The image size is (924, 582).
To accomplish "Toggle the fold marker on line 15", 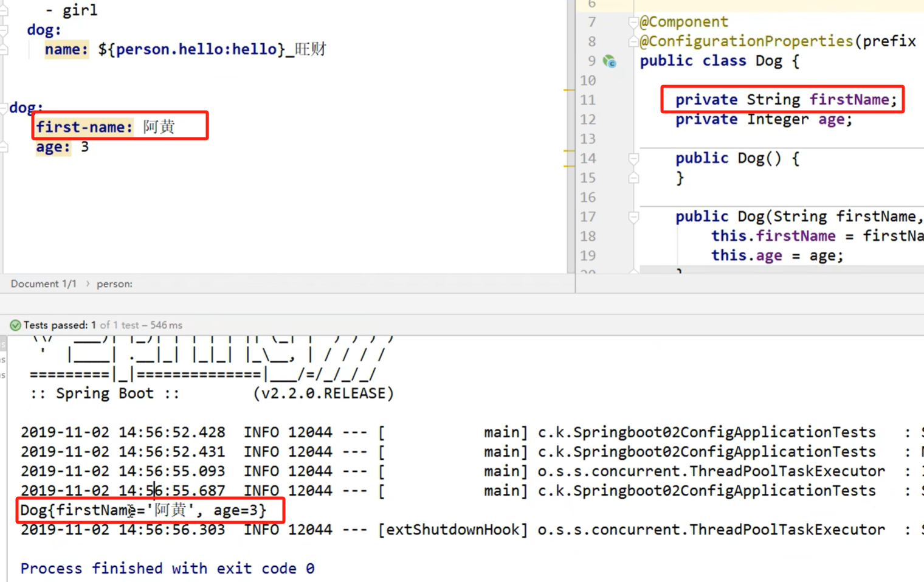I will pyautogui.click(x=633, y=178).
